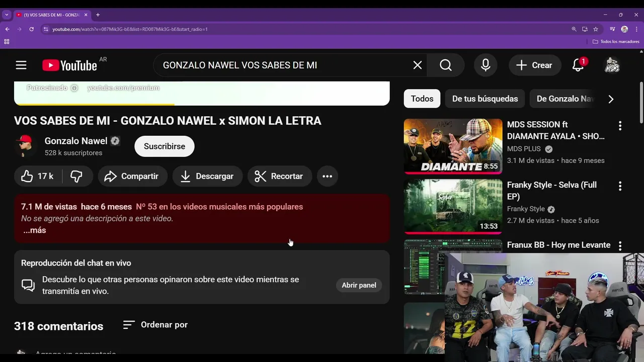
Task: Select the Todos filter chip
Action: tap(422, 99)
